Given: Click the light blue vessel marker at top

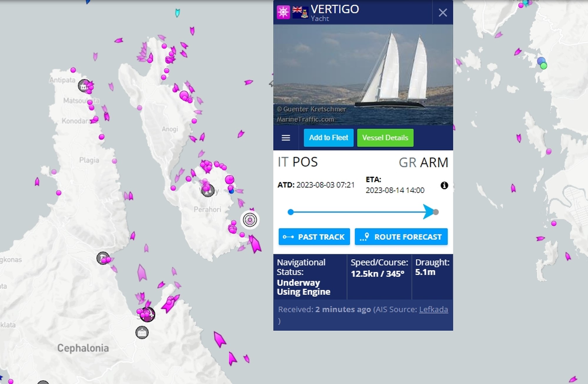Looking at the screenshot, I should point(177,13).
